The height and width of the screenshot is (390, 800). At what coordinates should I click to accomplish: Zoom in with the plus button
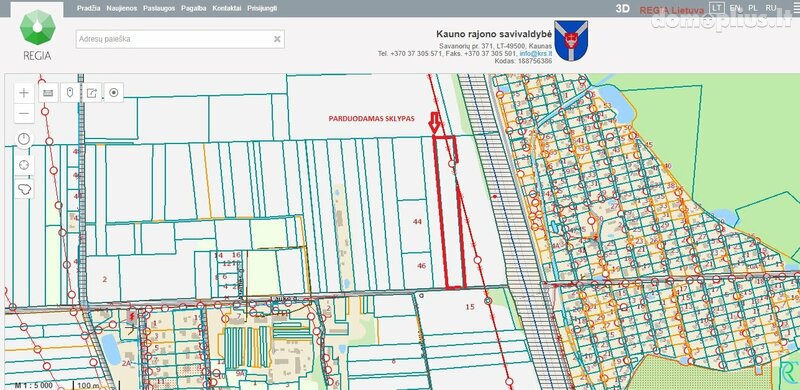(24, 93)
